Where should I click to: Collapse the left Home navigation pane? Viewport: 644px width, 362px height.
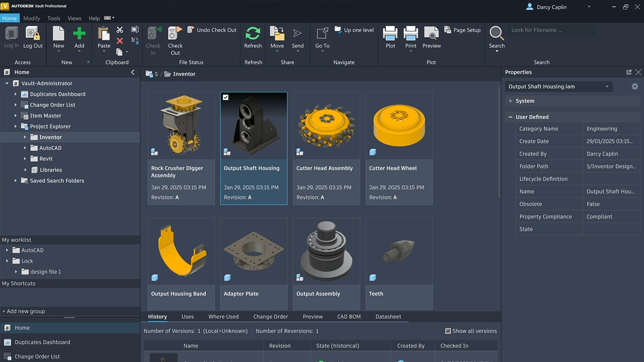pos(133,72)
